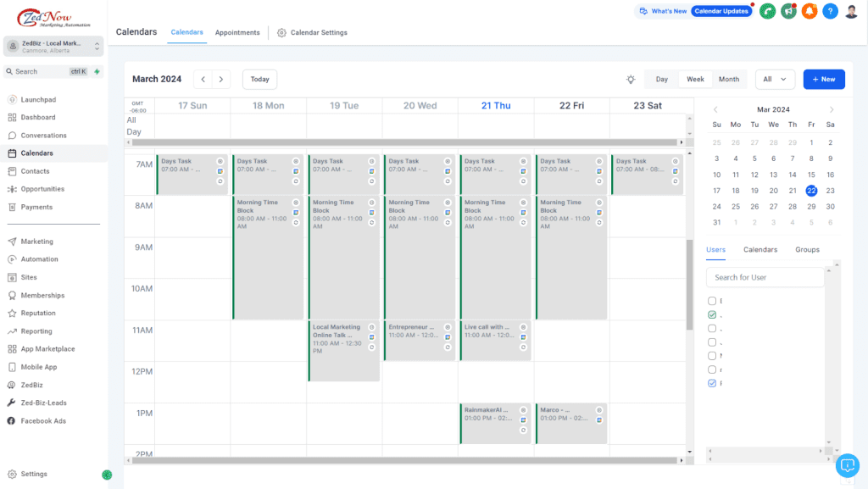
Task: Open your profile avatar menu
Action: pos(851,11)
